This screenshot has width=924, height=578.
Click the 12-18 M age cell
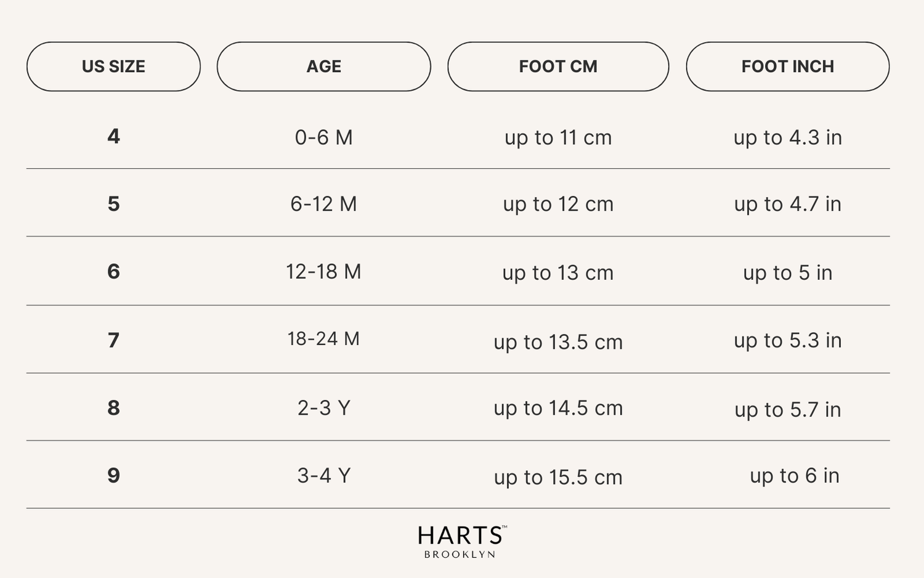(323, 272)
